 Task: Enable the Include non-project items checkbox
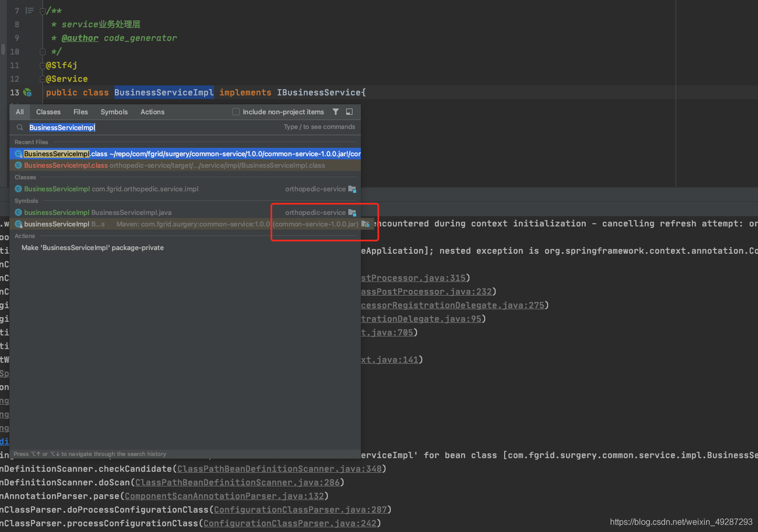click(x=236, y=111)
